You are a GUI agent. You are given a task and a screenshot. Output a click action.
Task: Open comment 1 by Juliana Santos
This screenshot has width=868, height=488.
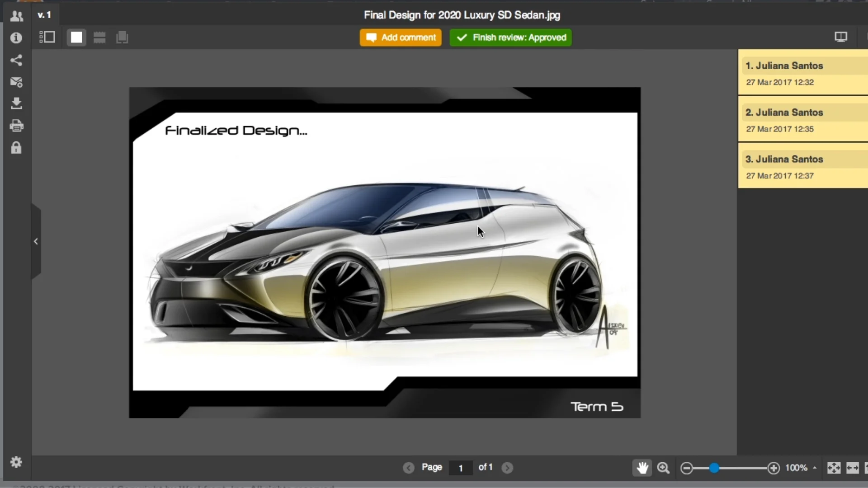pyautogui.click(x=803, y=72)
